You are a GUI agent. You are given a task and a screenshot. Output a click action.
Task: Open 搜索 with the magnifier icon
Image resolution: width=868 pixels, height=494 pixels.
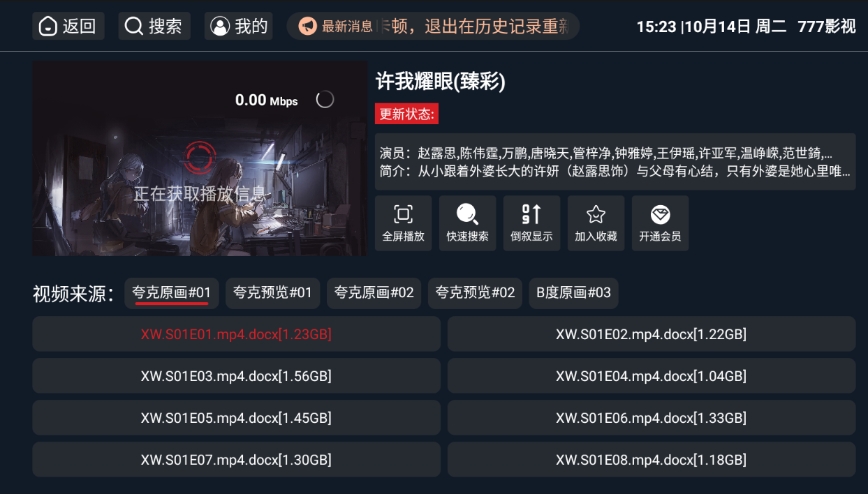(x=154, y=27)
